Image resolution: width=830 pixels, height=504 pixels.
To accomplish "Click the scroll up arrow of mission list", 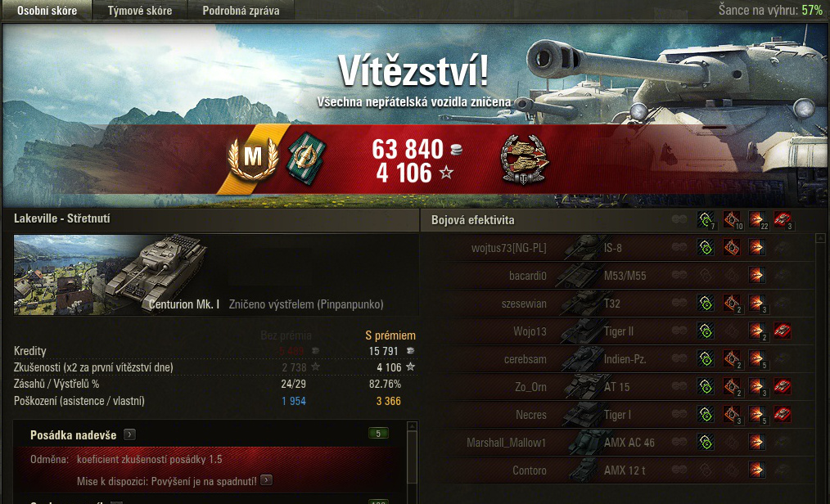I will tap(412, 425).
